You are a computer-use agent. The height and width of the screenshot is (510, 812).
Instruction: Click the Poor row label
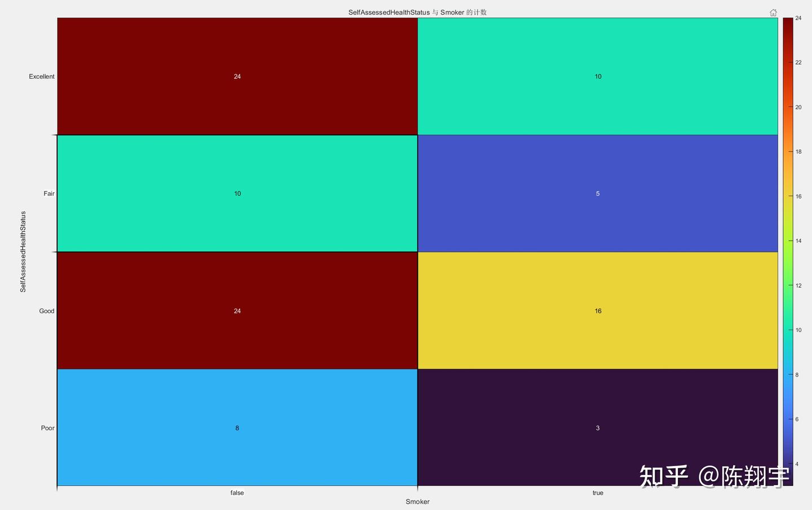[x=47, y=428]
